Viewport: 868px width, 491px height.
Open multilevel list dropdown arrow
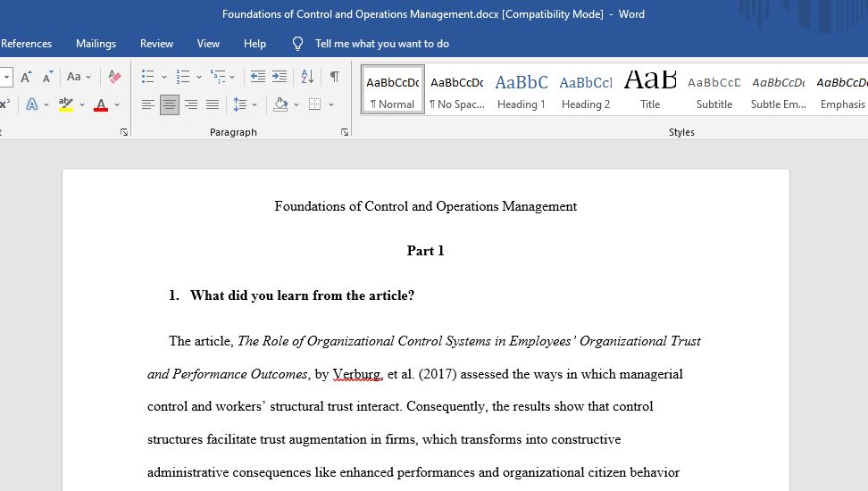(232, 77)
